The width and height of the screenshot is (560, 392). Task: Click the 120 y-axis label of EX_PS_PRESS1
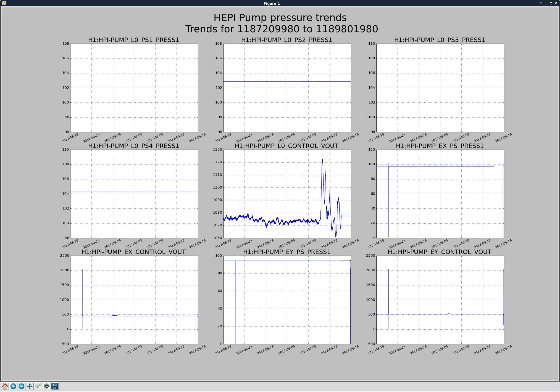pos(372,150)
